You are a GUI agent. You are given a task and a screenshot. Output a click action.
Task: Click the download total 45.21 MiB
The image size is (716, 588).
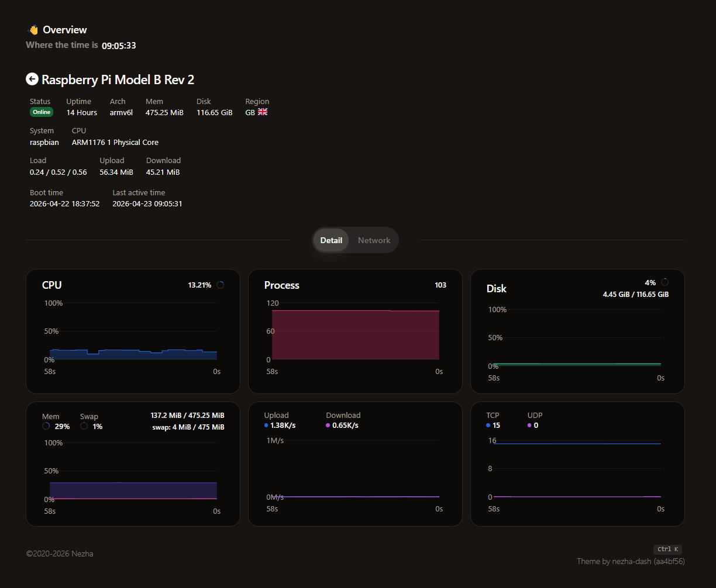[x=163, y=172]
